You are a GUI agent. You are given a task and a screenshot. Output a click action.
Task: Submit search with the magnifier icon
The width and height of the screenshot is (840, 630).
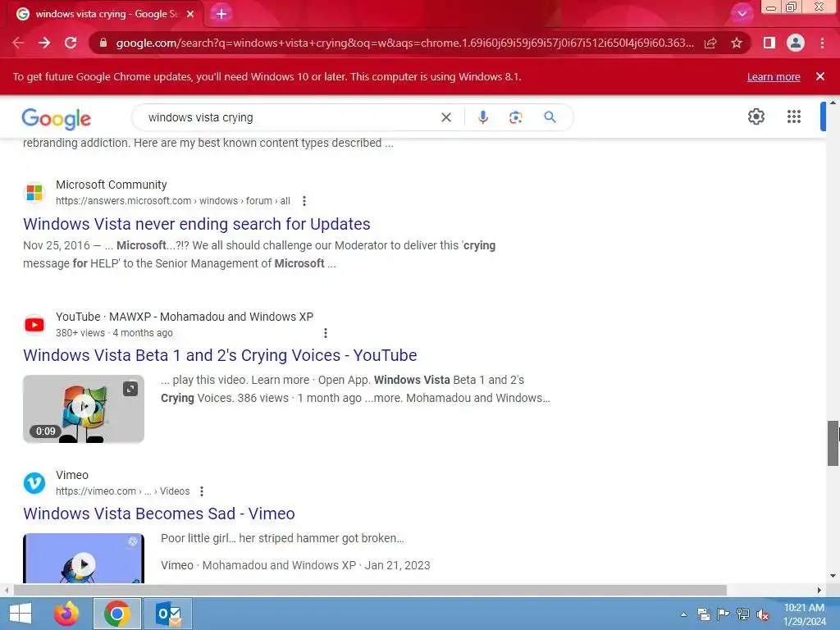point(550,116)
